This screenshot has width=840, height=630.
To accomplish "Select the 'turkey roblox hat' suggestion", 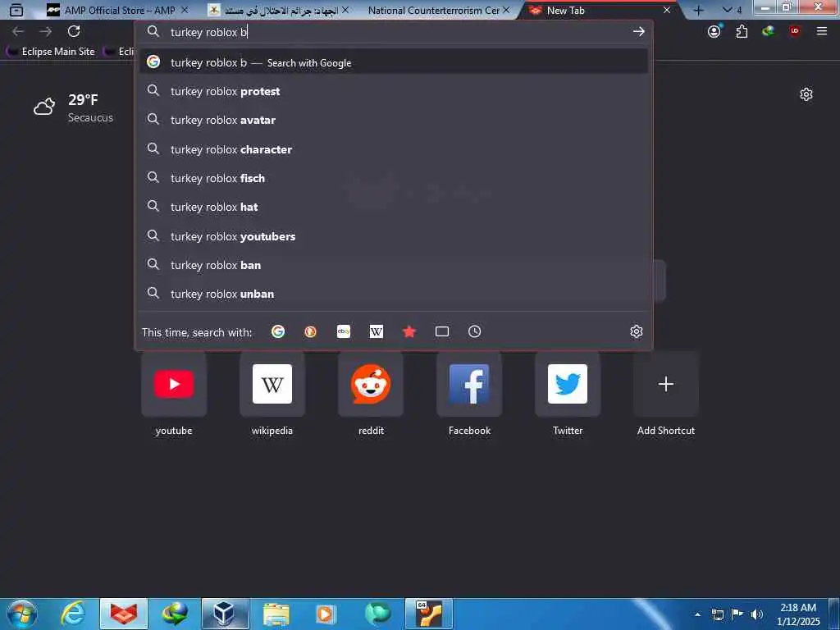I will pos(394,208).
